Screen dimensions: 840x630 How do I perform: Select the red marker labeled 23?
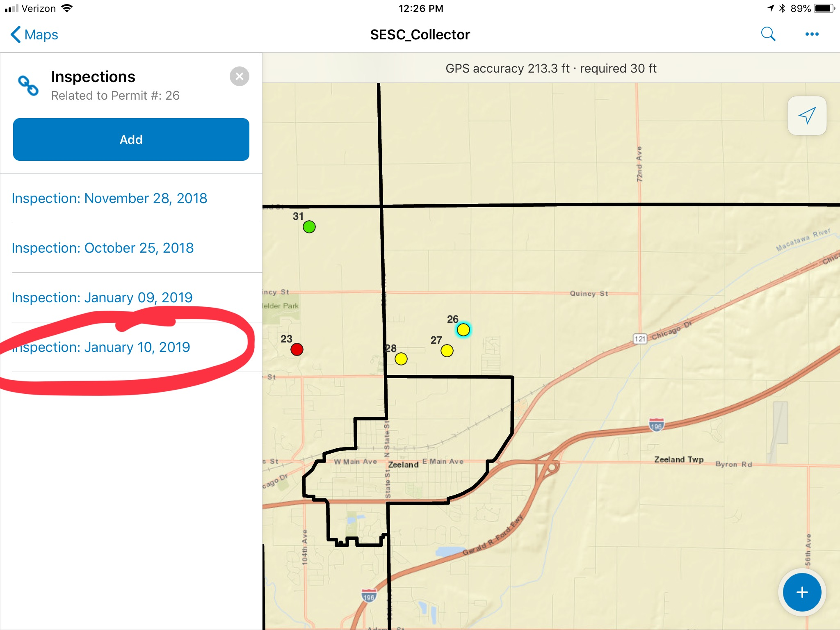pyautogui.click(x=297, y=349)
